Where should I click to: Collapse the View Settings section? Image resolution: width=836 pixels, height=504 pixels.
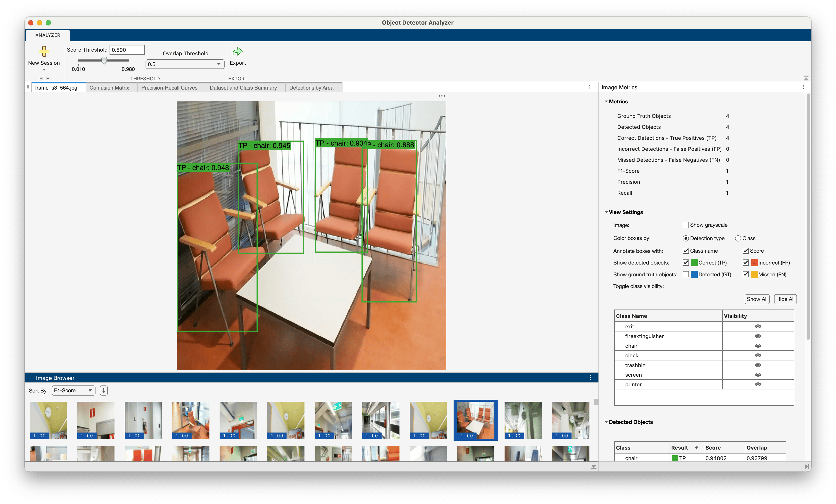606,212
